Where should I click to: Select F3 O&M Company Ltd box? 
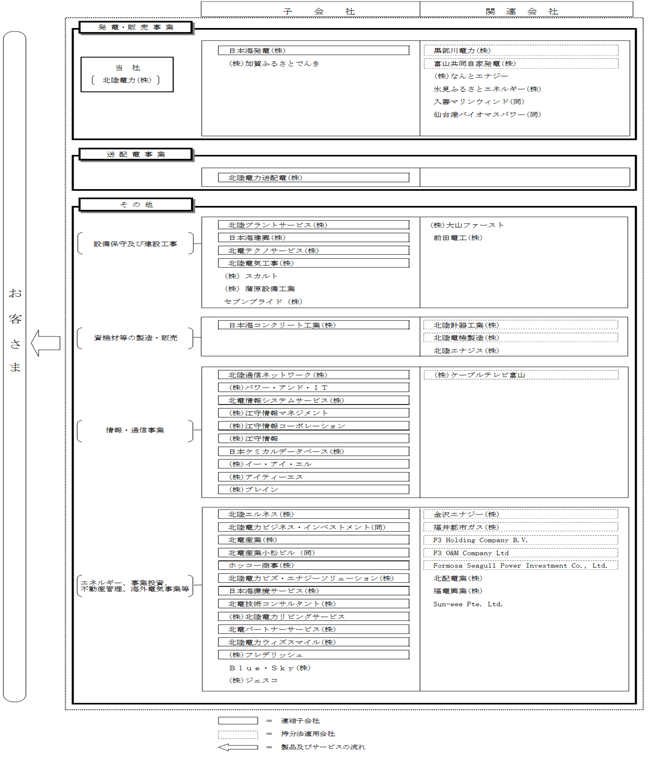521,553
